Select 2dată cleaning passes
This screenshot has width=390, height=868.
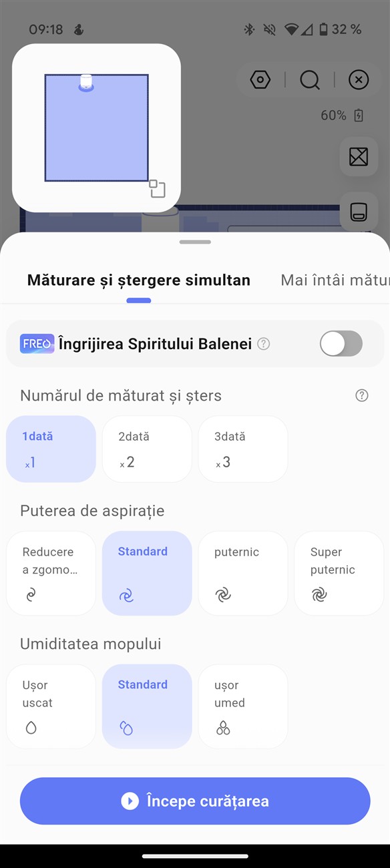click(x=147, y=449)
